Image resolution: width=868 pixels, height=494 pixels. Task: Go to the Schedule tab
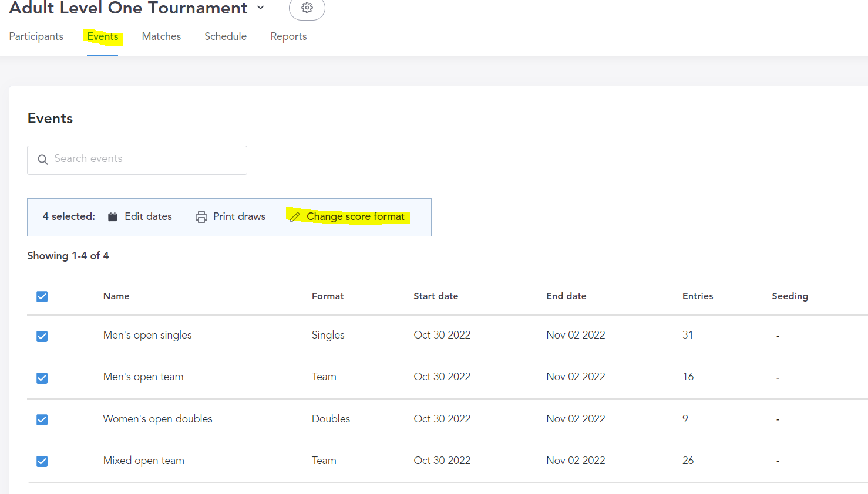click(226, 36)
